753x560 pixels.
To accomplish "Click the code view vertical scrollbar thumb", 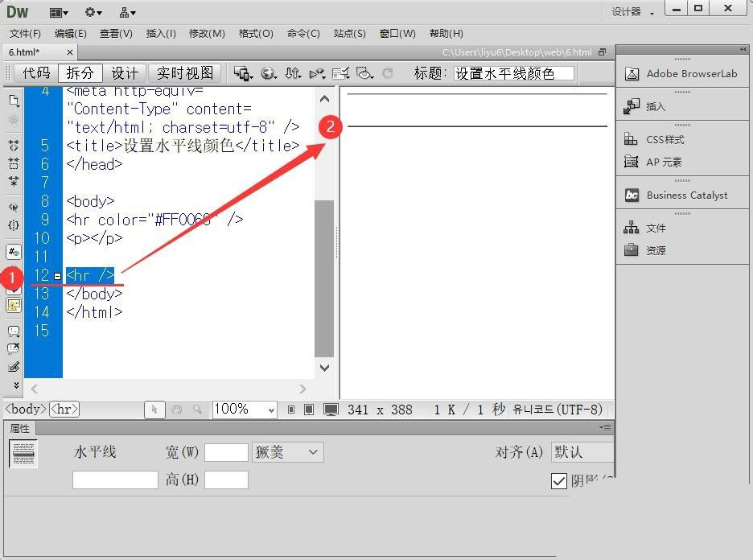I will 324,278.
